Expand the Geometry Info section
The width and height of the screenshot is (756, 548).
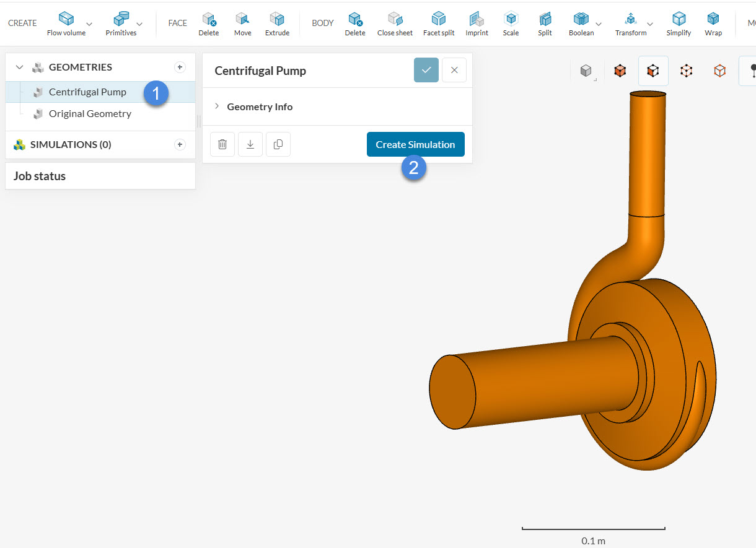pyautogui.click(x=217, y=107)
